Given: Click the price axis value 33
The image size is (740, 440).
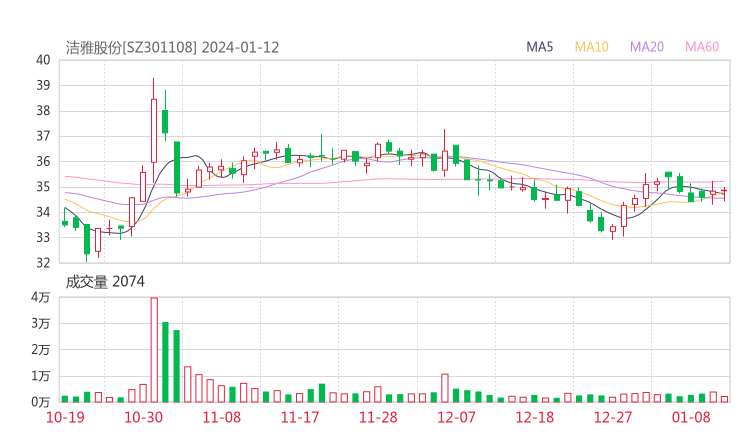Looking at the screenshot, I should pos(43,237).
